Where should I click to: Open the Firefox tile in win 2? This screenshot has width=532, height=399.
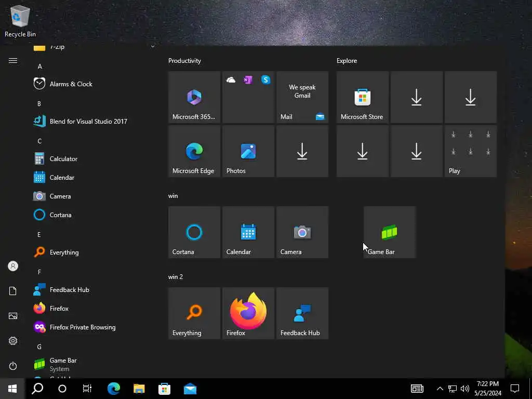[x=248, y=313]
